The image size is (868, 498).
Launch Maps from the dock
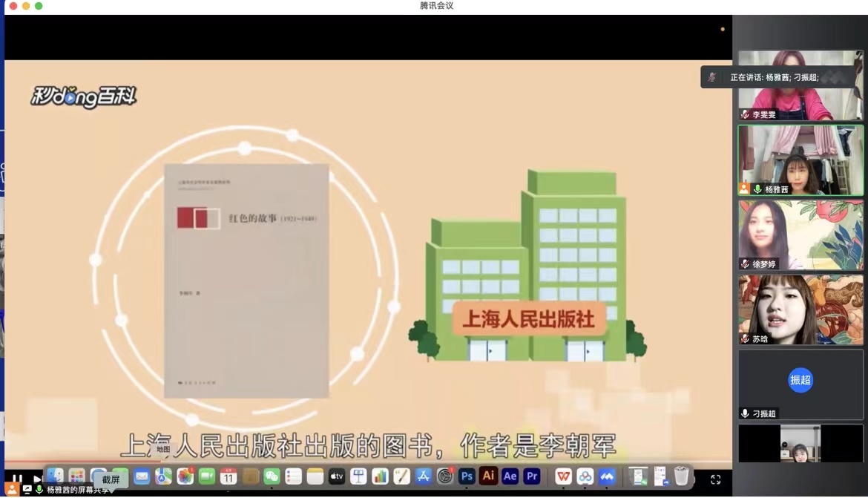click(163, 476)
